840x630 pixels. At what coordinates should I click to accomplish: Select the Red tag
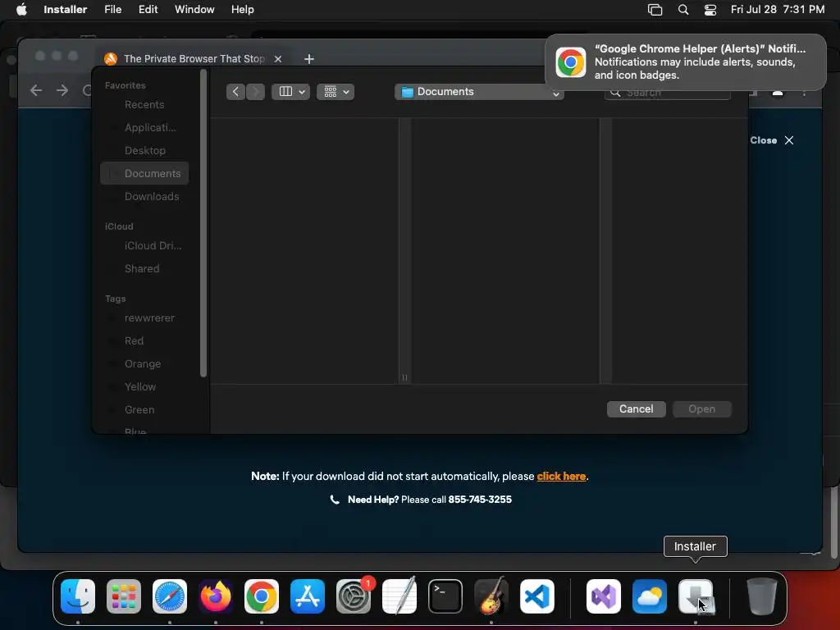(144, 341)
